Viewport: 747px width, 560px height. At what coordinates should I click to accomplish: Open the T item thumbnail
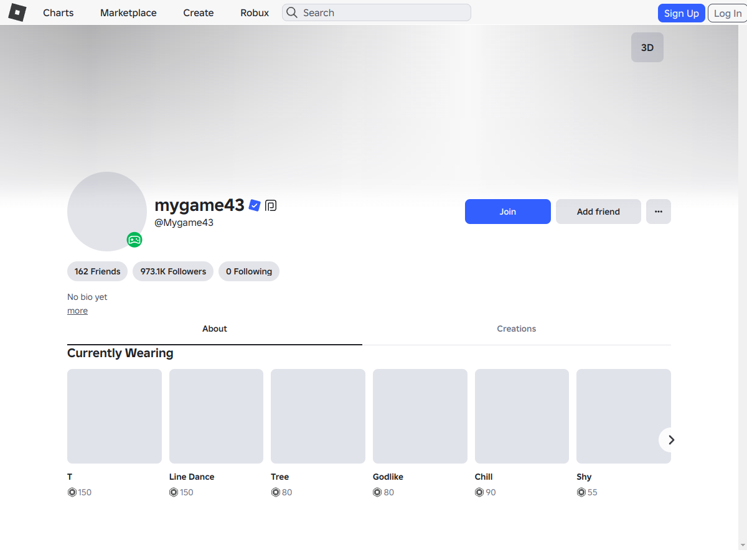pyautogui.click(x=115, y=416)
